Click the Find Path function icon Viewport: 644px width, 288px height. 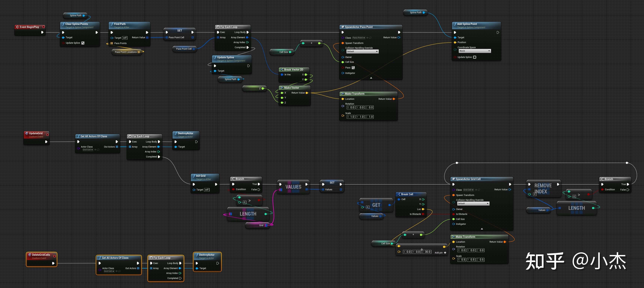112,24
